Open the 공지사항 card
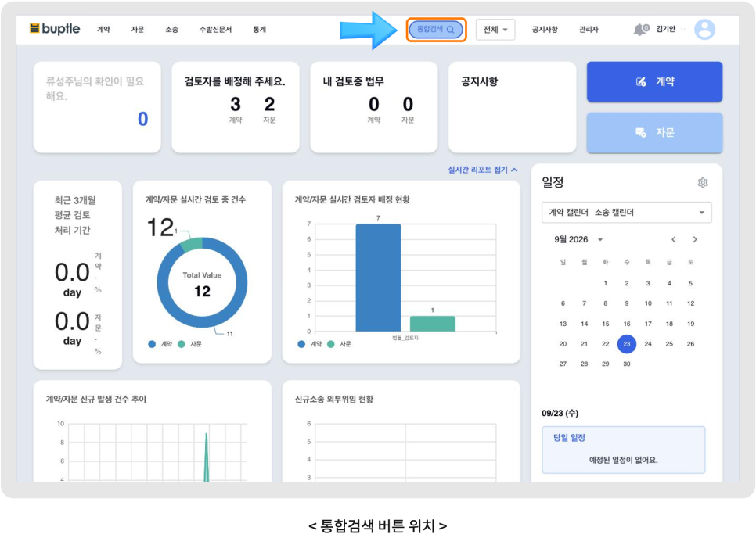Viewport: 756px width, 545px height. pos(512,107)
